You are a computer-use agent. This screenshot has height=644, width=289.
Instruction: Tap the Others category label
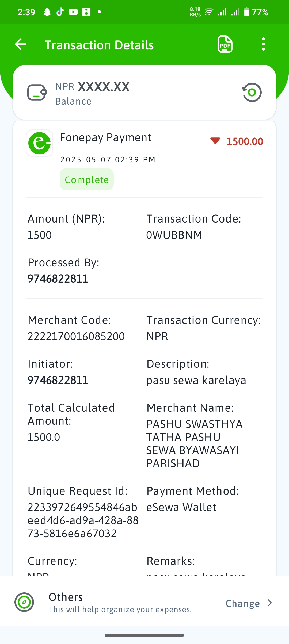(x=66, y=597)
